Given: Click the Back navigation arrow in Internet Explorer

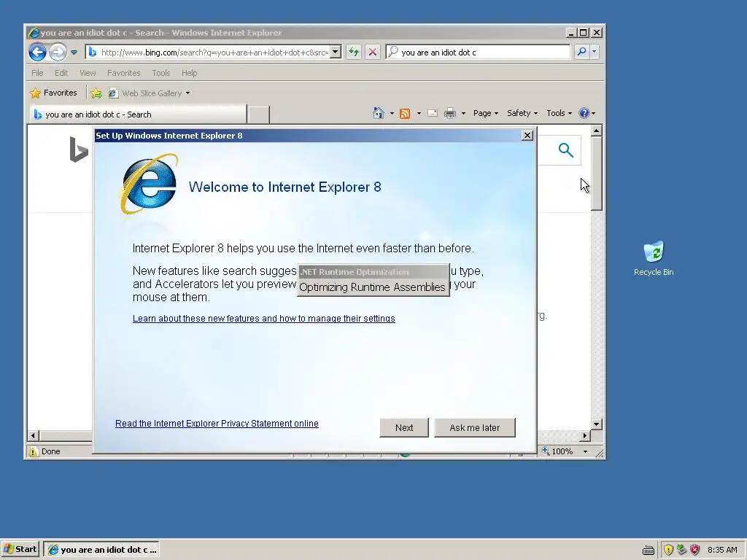Looking at the screenshot, I should tap(37, 52).
